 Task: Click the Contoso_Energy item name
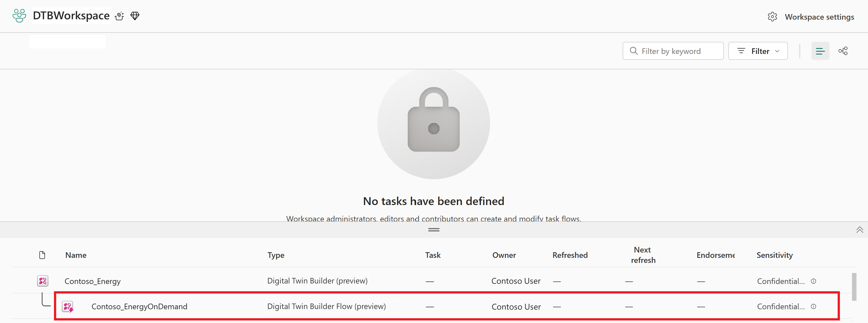[93, 281]
